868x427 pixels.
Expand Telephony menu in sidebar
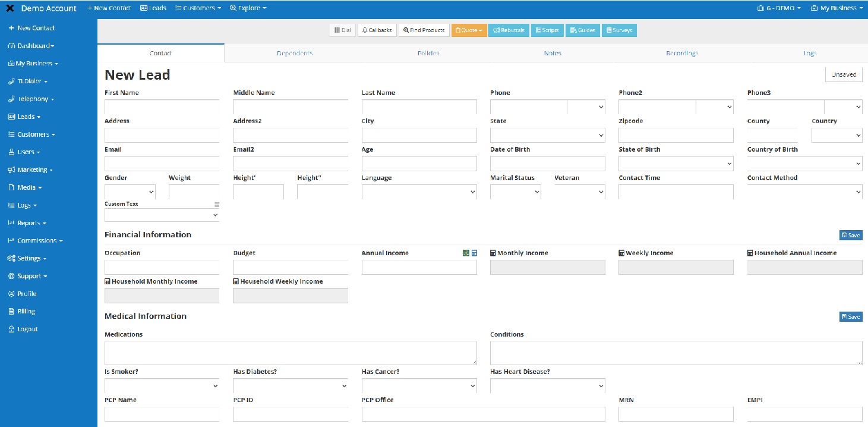[x=31, y=99]
